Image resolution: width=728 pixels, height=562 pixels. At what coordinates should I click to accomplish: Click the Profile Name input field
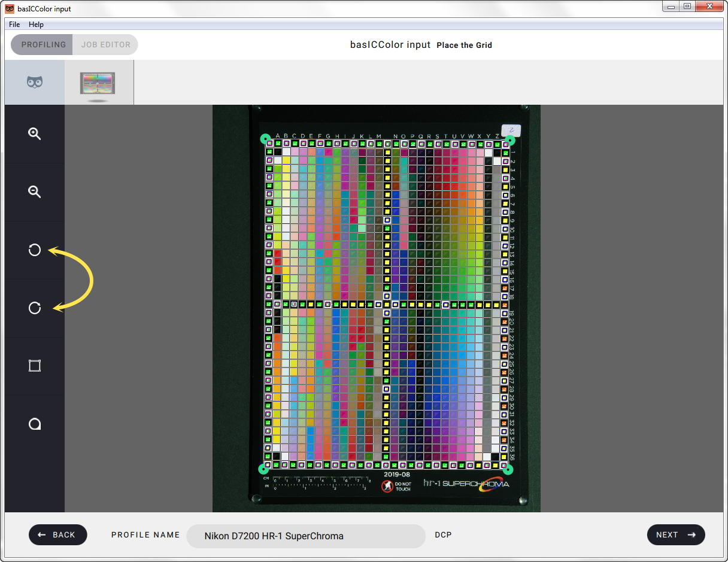(x=305, y=536)
